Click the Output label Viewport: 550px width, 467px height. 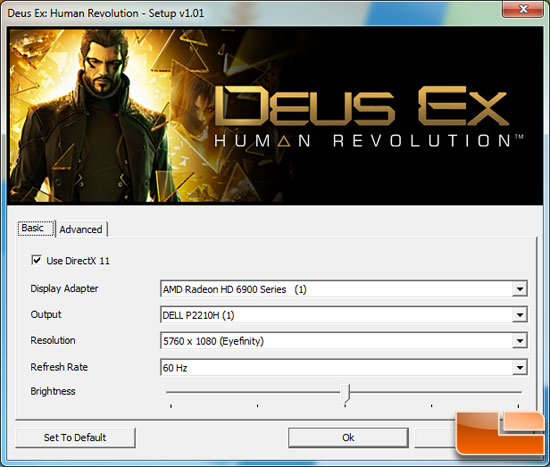(46, 314)
